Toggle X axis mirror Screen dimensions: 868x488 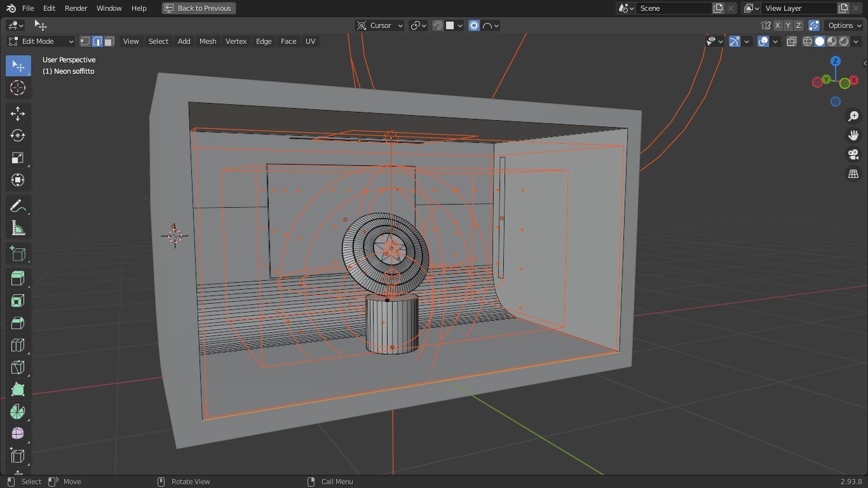(778, 25)
